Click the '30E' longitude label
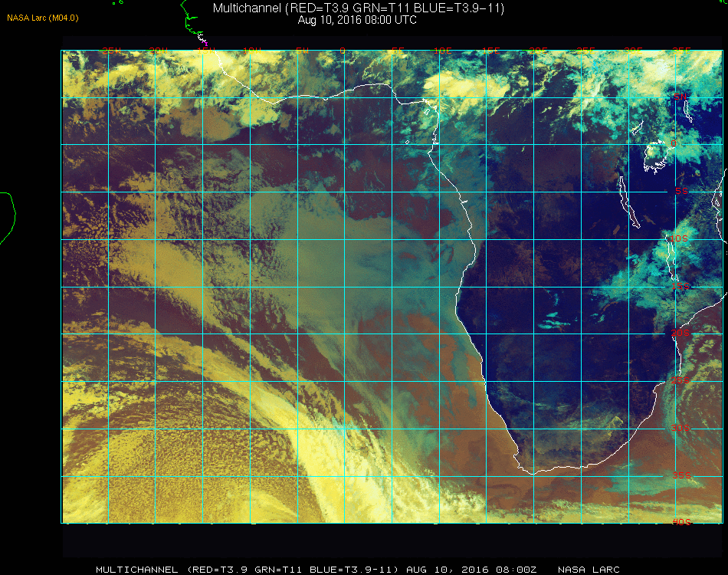Screen dimensions: 728x575 633,51
